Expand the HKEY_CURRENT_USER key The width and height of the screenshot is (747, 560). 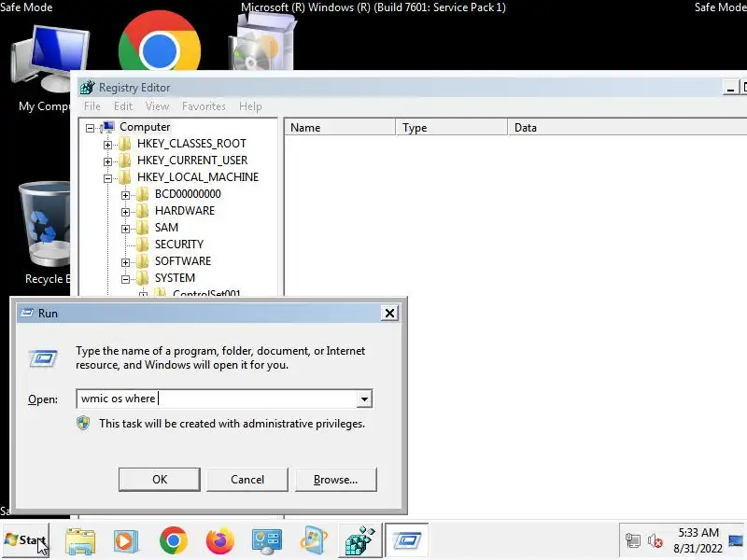107,161
